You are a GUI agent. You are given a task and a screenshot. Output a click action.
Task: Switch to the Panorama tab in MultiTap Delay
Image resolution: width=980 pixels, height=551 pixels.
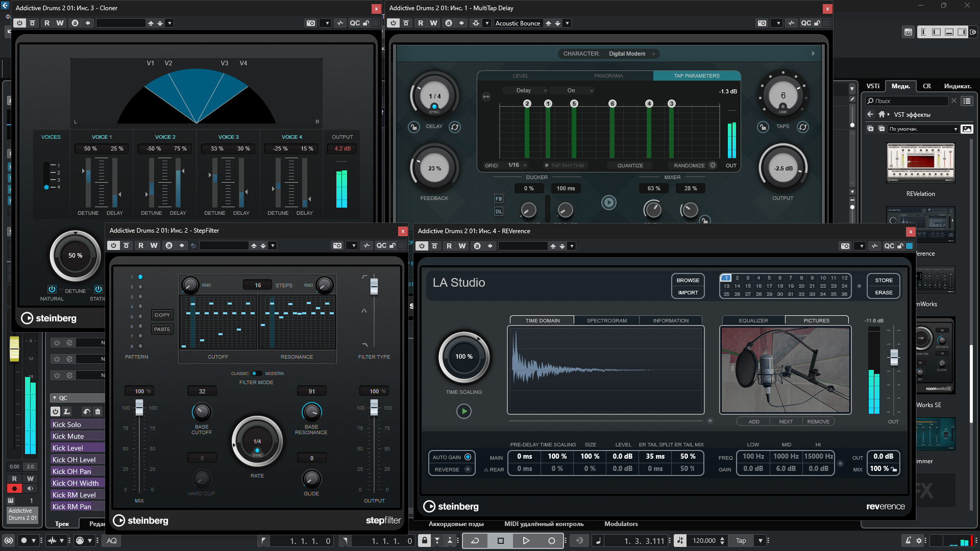click(x=608, y=76)
